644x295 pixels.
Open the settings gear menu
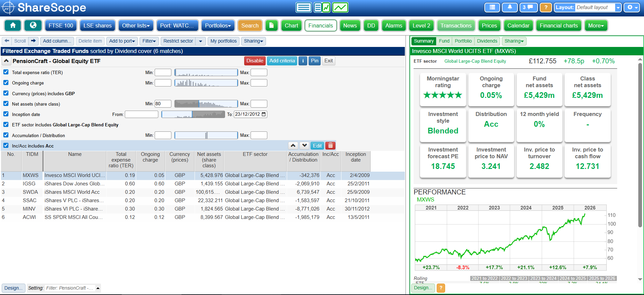(632, 7)
